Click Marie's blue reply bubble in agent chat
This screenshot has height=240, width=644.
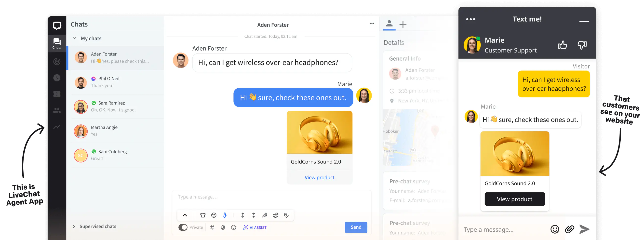coord(293,97)
